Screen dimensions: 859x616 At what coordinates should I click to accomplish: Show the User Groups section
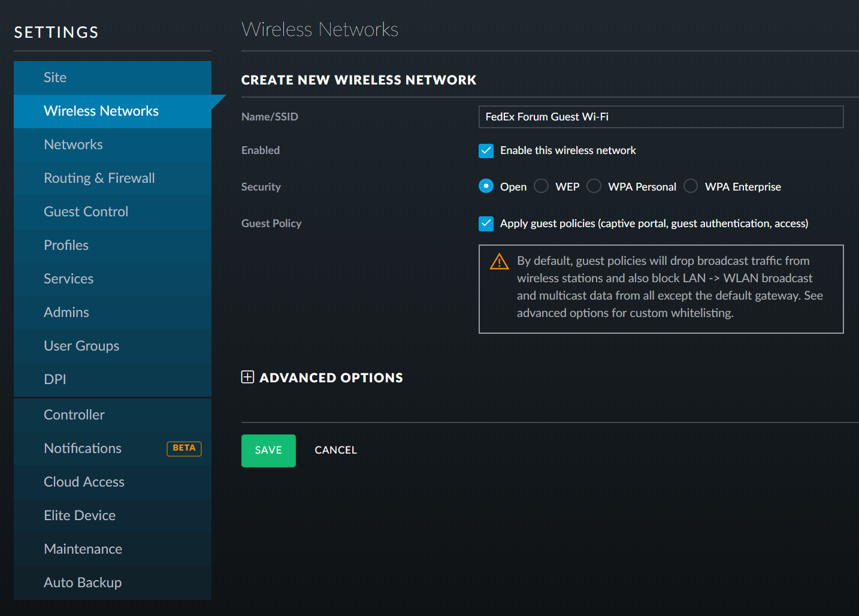point(81,346)
